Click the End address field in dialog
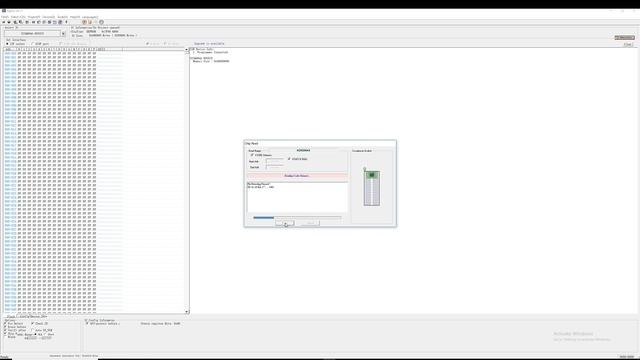 pyautogui.click(x=275, y=167)
